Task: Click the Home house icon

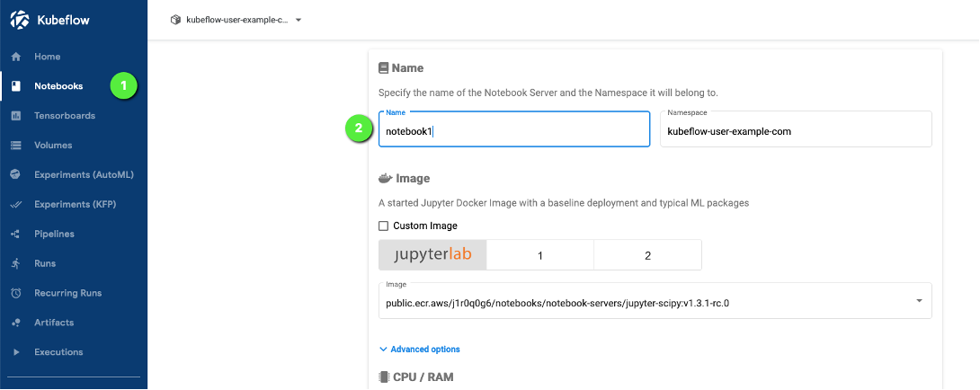Action: 17,57
